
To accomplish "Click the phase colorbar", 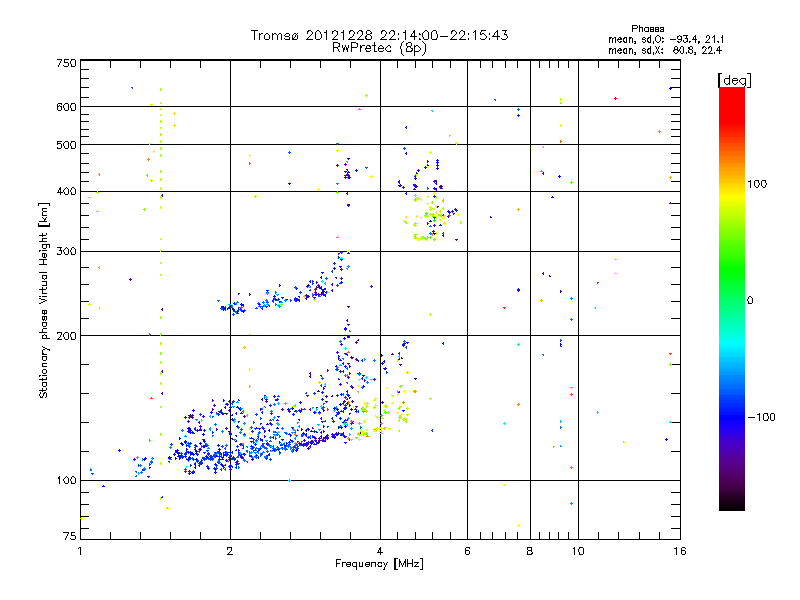I will coord(732,298).
